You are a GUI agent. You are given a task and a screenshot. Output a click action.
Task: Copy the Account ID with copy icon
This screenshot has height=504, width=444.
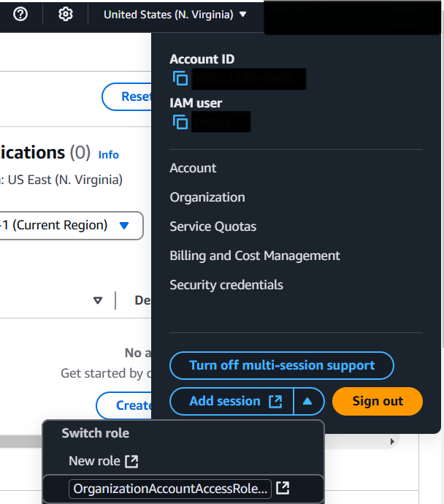click(180, 78)
